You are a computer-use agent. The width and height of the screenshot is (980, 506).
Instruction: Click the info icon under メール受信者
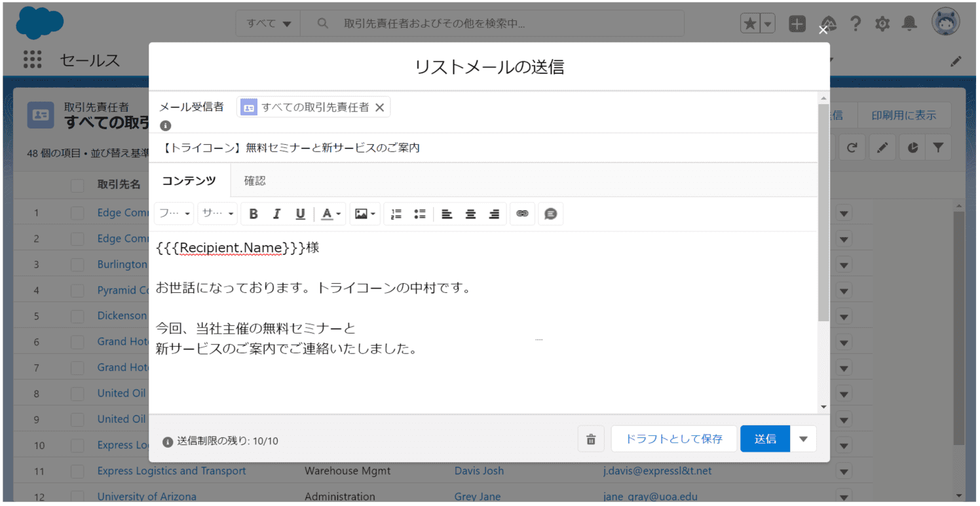[166, 125]
